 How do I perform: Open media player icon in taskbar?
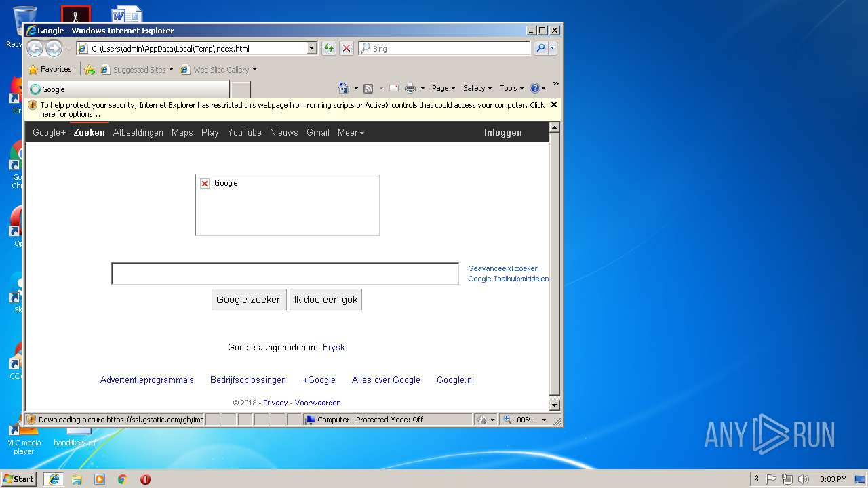point(100,479)
